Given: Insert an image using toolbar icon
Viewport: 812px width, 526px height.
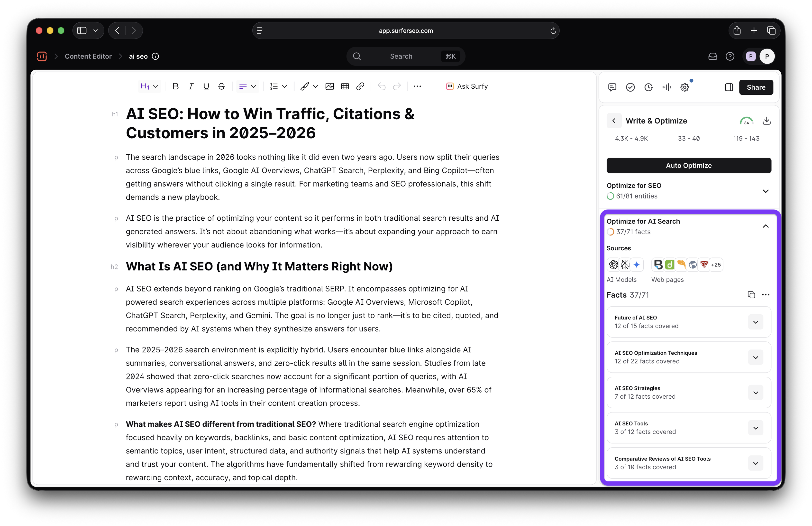Looking at the screenshot, I should tap(329, 86).
